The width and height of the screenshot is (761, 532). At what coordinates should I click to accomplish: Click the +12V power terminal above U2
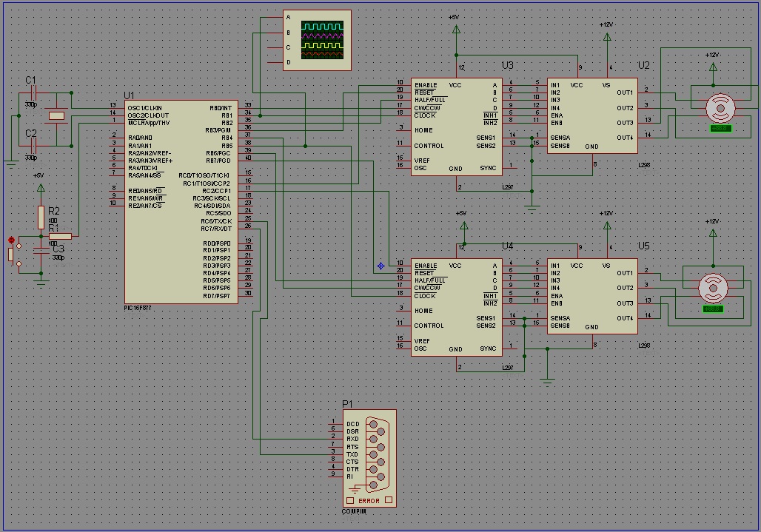[x=607, y=37]
